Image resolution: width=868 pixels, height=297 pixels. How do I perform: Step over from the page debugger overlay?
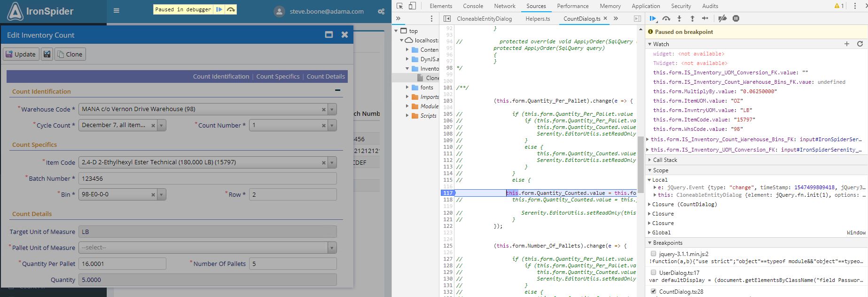click(x=230, y=9)
